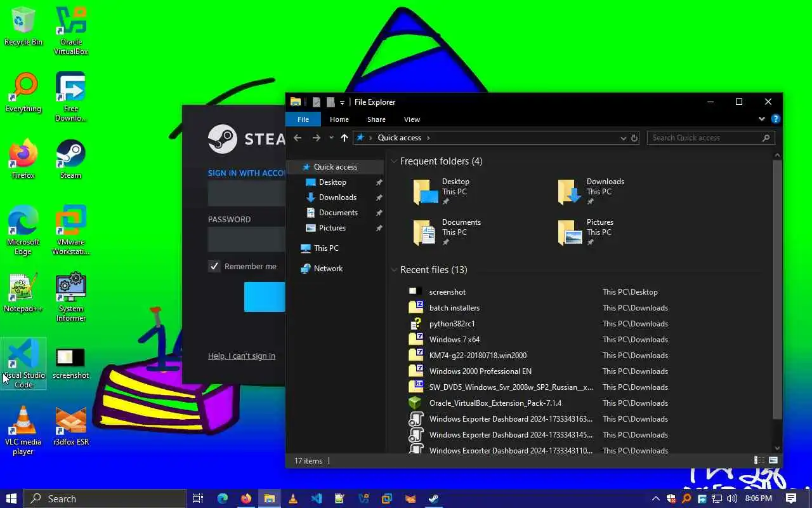Click the Windows Start button
This screenshot has height=508, width=812.
coord(11,498)
